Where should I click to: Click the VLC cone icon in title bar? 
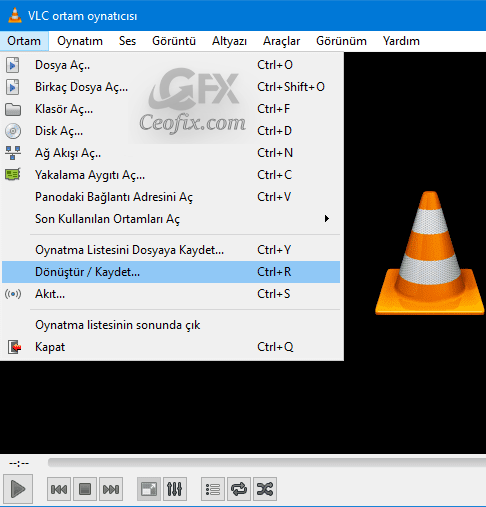point(15,15)
